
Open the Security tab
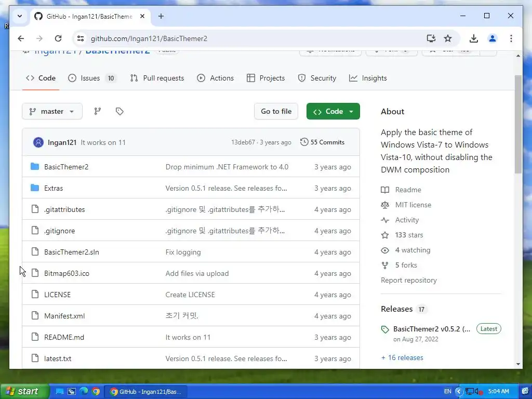[x=317, y=78]
